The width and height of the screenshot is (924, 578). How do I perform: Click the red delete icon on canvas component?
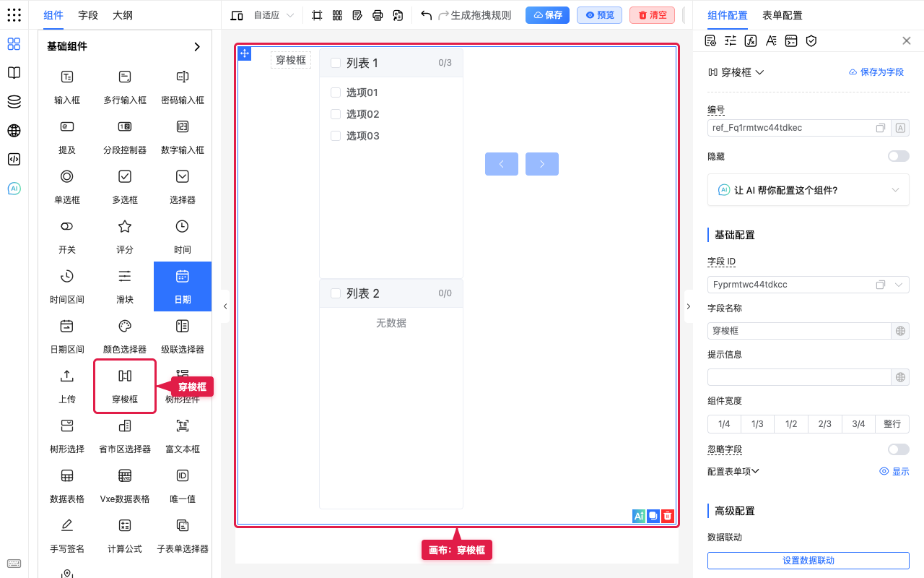click(x=668, y=516)
